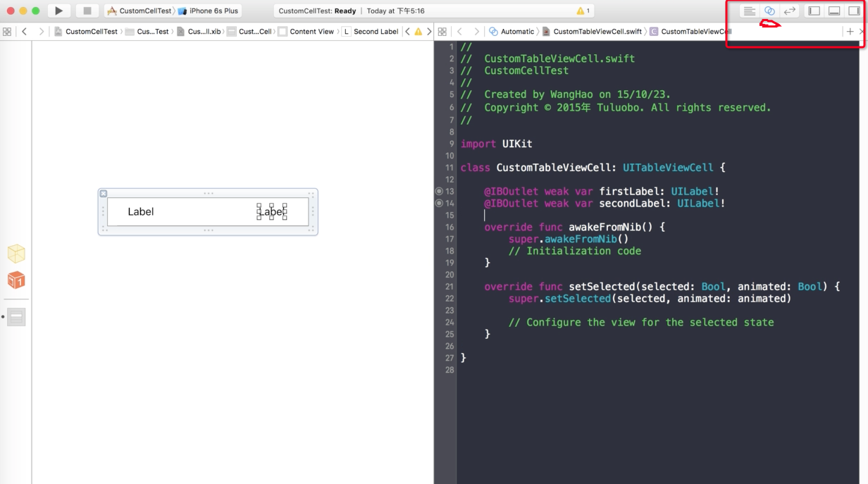This screenshot has width=868, height=484.
Task: Click the secondLabel outlet connection circle
Action: 439,203
